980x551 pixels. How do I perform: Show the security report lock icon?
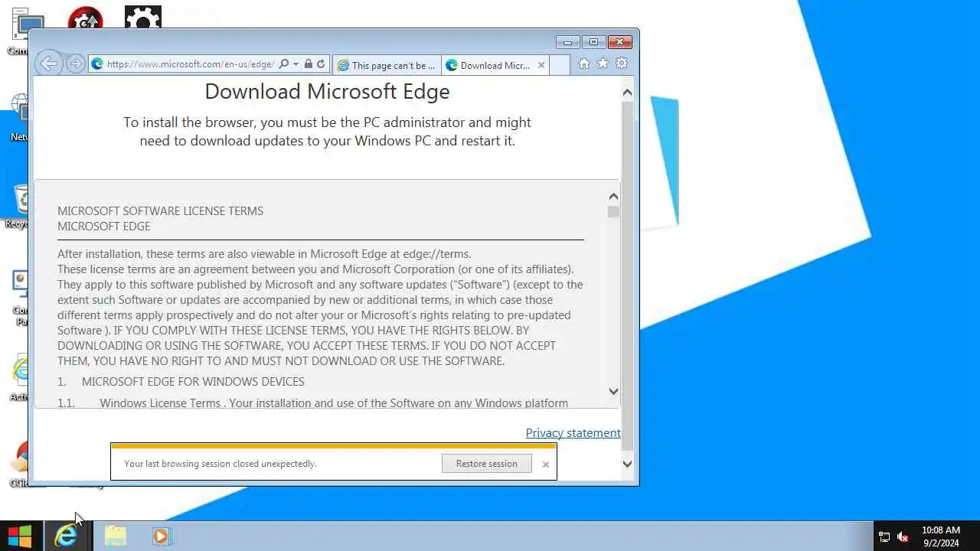pyautogui.click(x=308, y=64)
